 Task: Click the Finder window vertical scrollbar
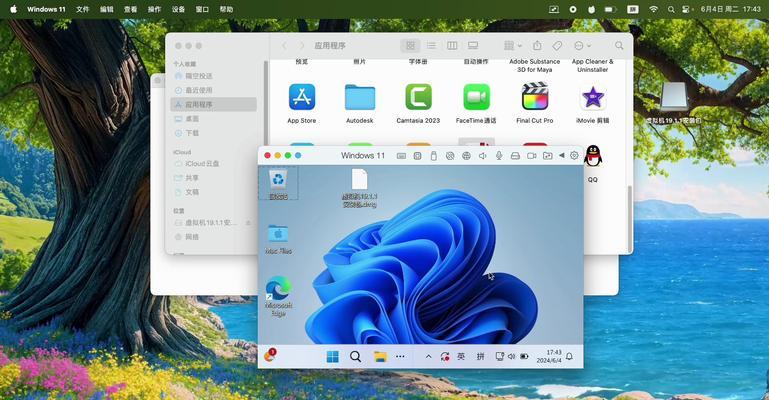point(630,218)
